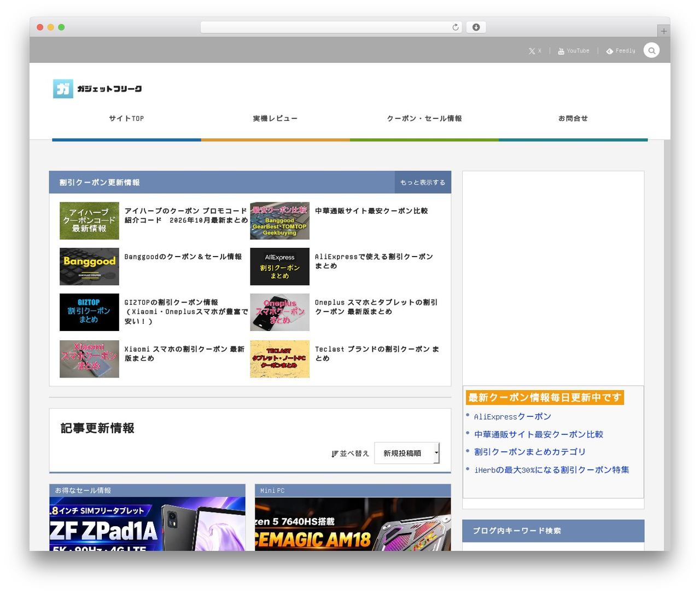
Task: Click the ガジェットフリーク site logo
Action: (x=97, y=89)
